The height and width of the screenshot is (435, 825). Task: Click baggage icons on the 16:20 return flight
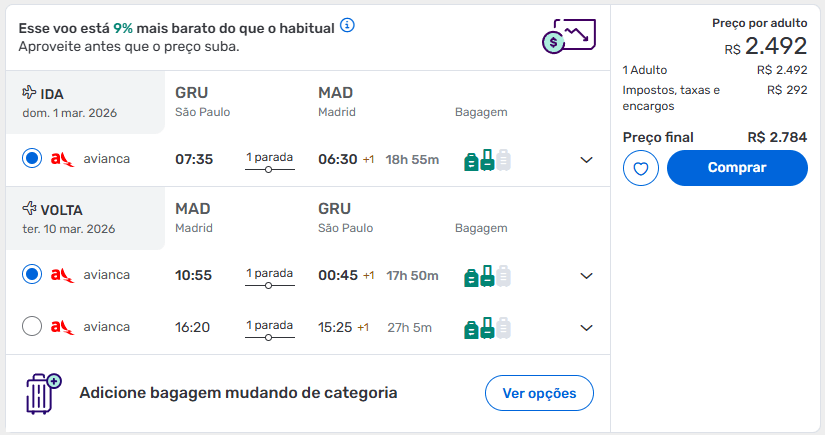click(x=487, y=328)
